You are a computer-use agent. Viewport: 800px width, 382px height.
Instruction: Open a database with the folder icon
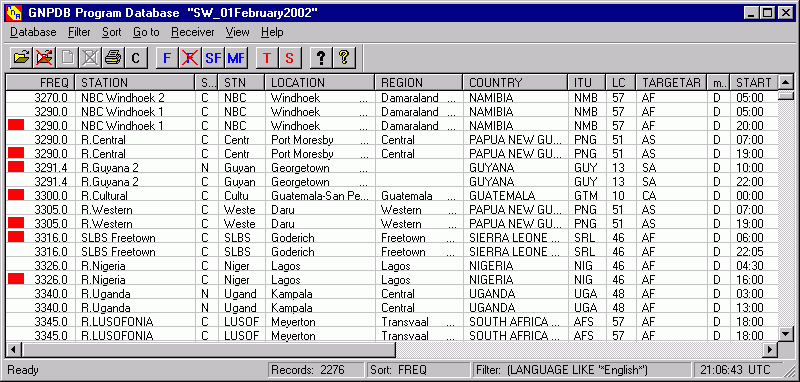[21, 58]
